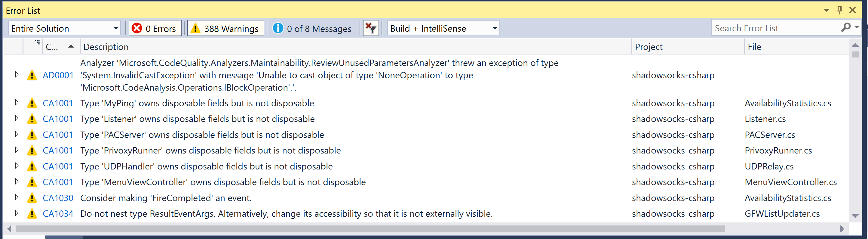
Task: Expand the CA1001 MyPing warning row
Action: click(x=17, y=103)
